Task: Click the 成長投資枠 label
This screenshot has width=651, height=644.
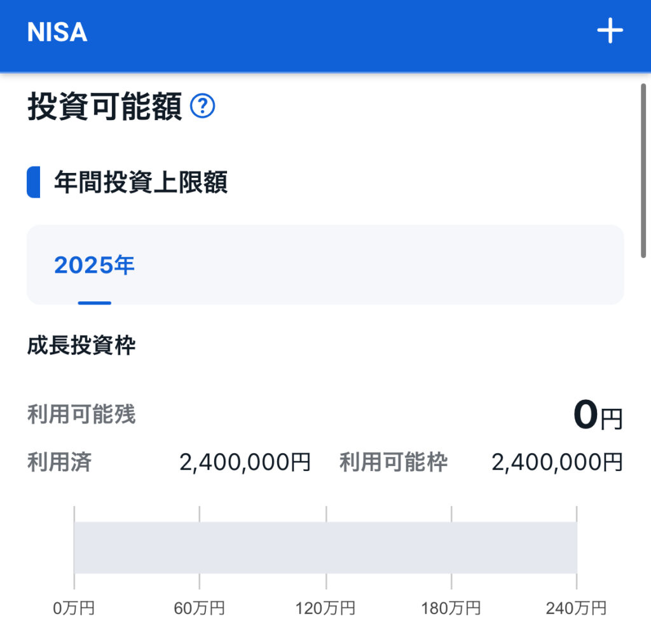Action: 81,346
